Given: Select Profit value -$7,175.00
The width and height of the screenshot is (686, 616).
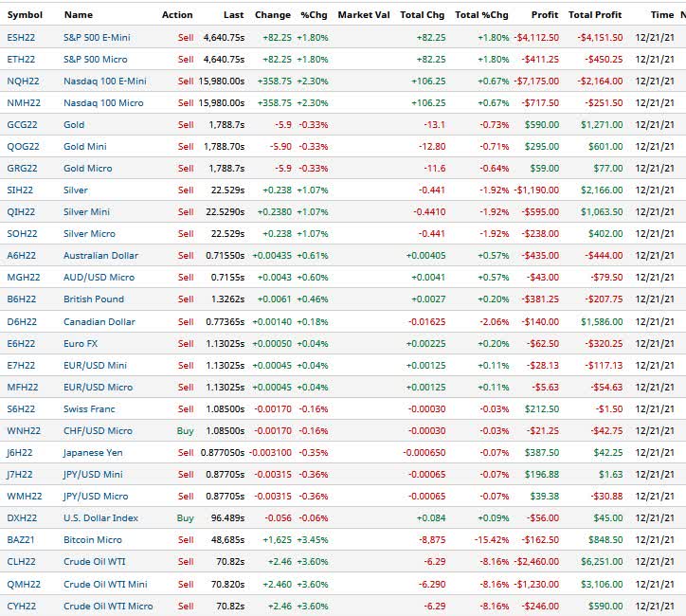Looking at the screenshot, I should [x=536, y=82].
